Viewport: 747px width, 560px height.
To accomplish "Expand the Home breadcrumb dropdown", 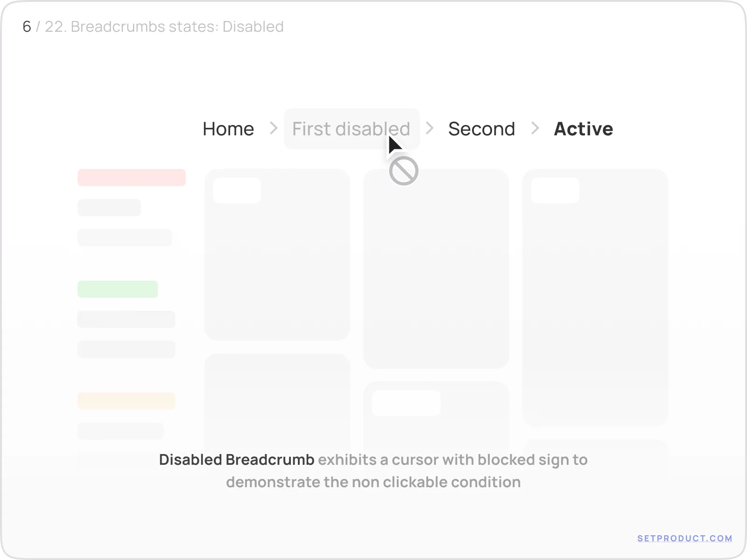I will [228, 129].
